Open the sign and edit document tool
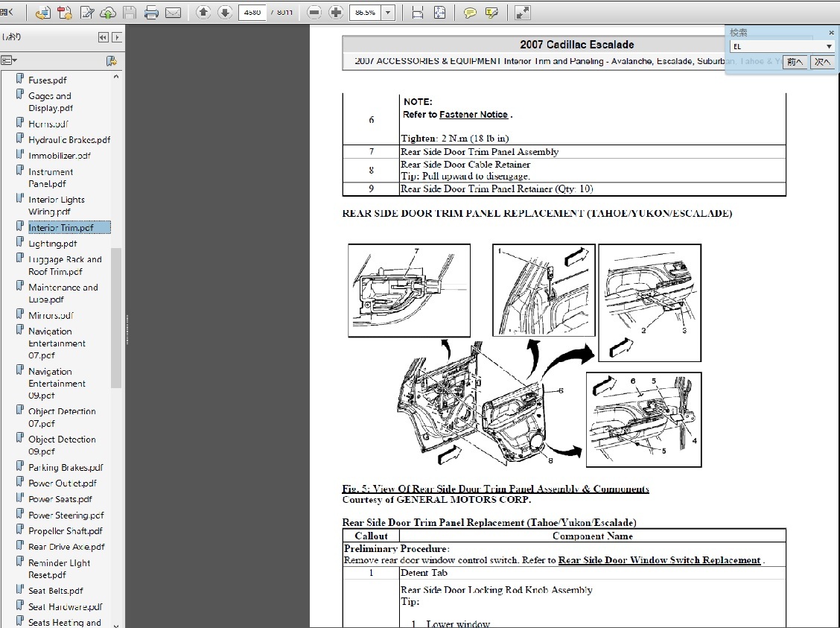The height and width of the screenshot is (628, 840). coord(87,13)
